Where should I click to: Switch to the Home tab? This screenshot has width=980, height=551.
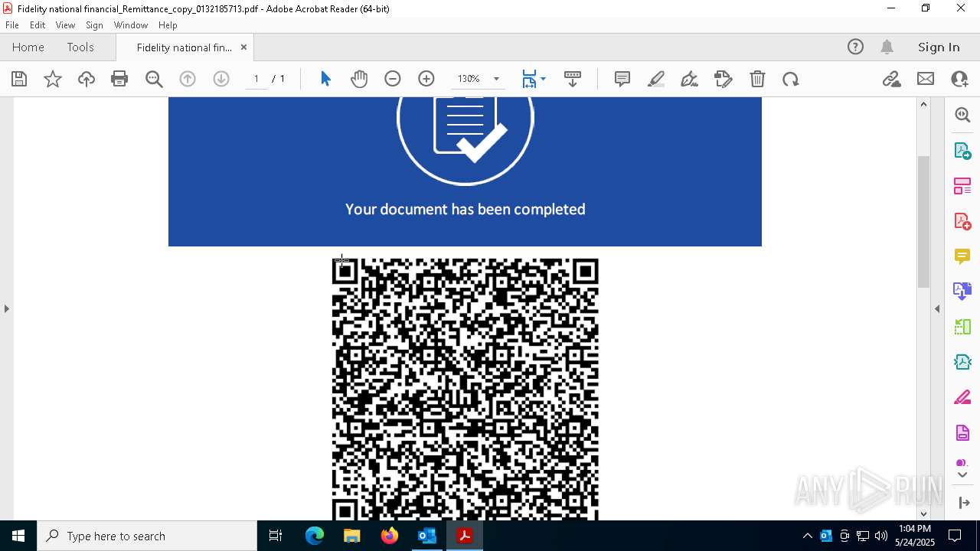tap(28, 47)
